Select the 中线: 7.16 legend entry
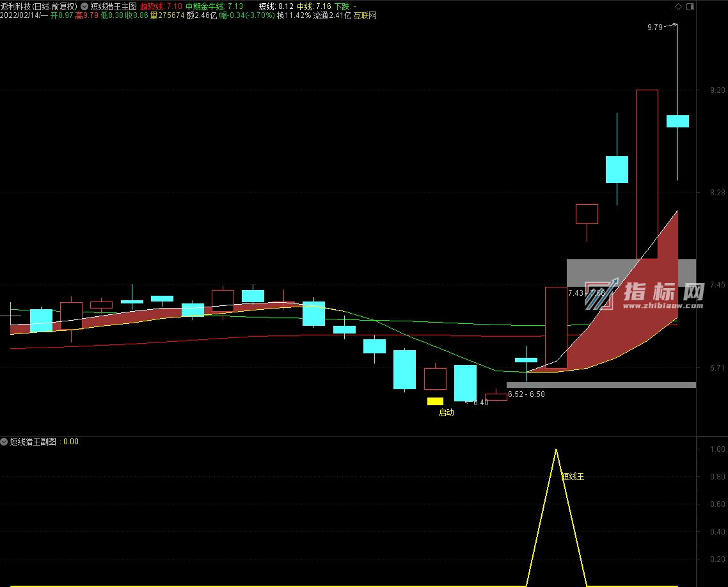This screenshot has width=728, height=587. (314, 6)
